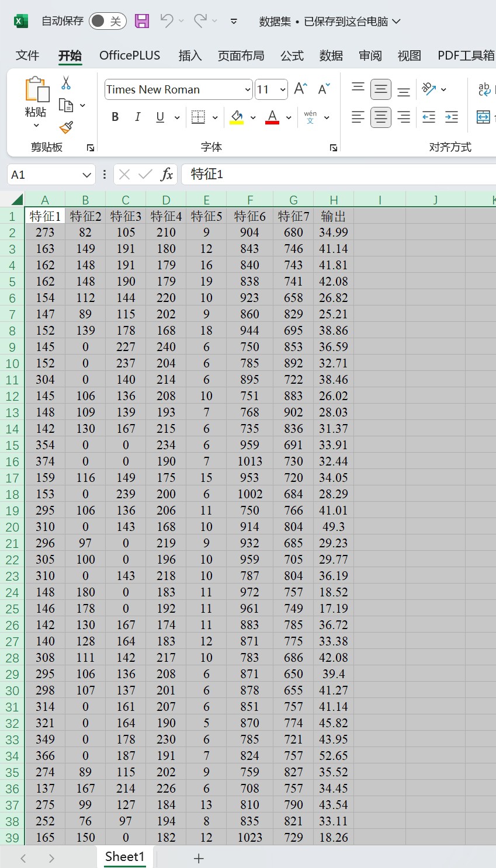Apply red font color
The width and height of the screenshot is (496, 868).
click(x=272, y=117)
